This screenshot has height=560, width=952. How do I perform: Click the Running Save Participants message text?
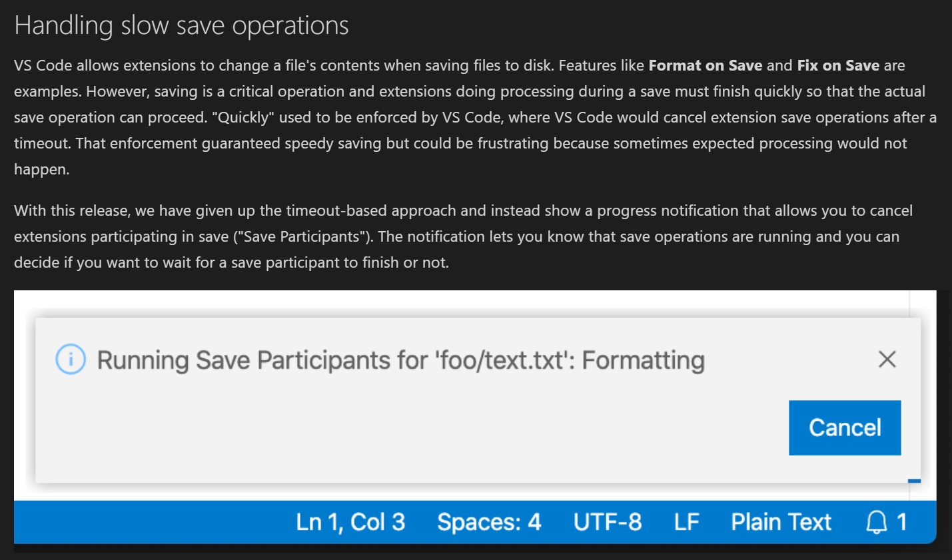tap(401, 360)
